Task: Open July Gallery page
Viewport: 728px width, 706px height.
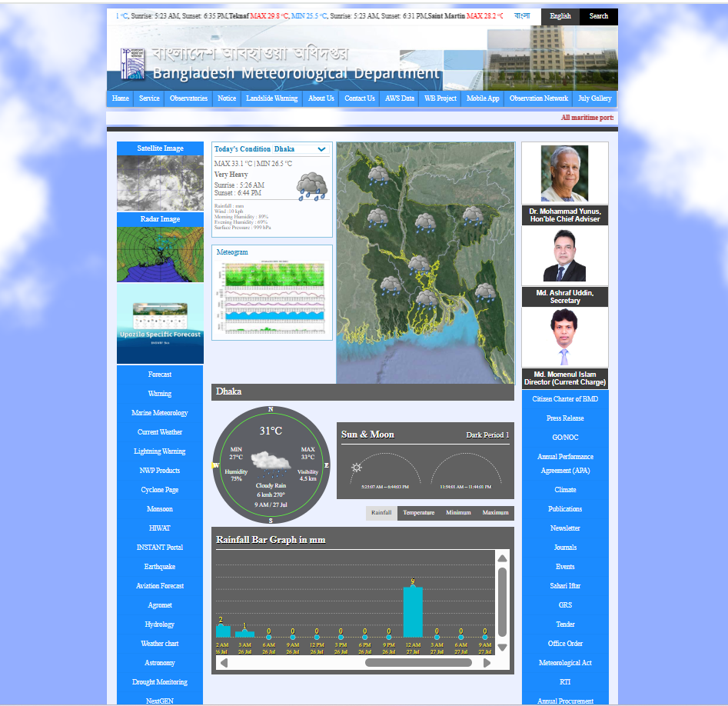Action: coord(595,98)
